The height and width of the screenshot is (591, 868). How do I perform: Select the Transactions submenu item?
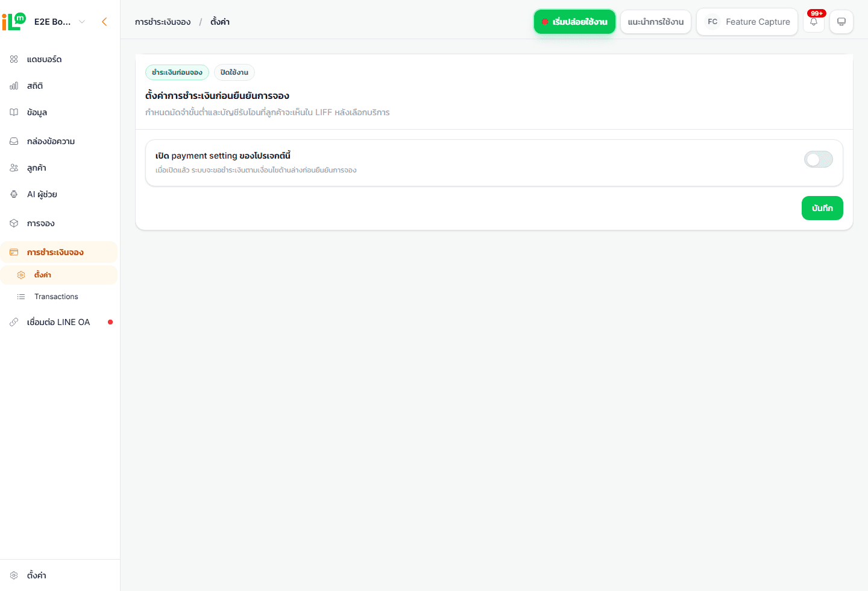coord(59,297)
